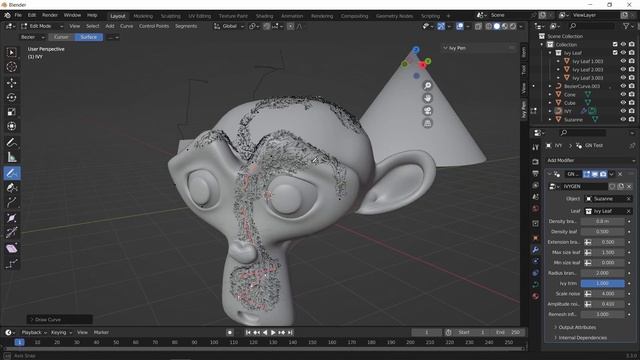Image resolution: width=640 pixels, height=360 pixels.
Task: Open the Segments menu
Action: point(186,26)
